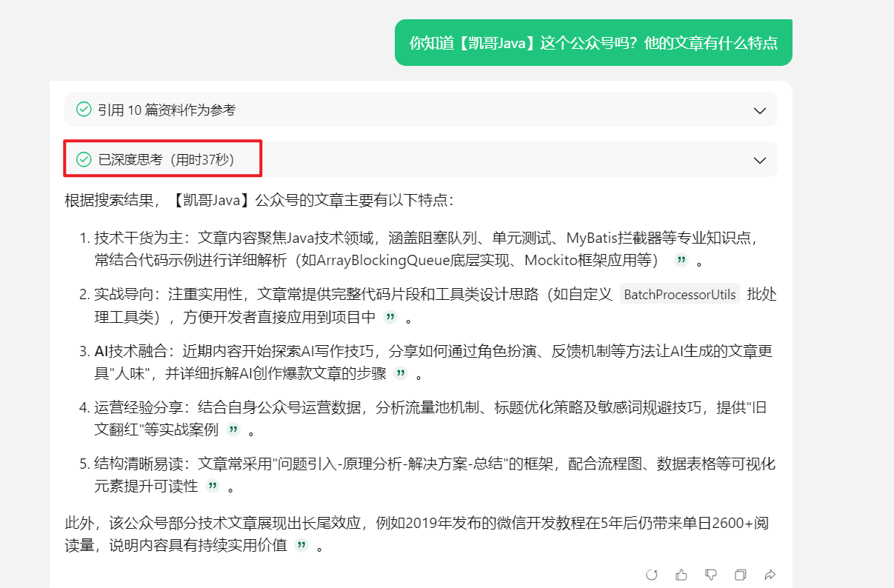Click the 运营经验分享 list item heading
Screen dimensions: 894x588
pyautogui.click(x=138, y=407)
